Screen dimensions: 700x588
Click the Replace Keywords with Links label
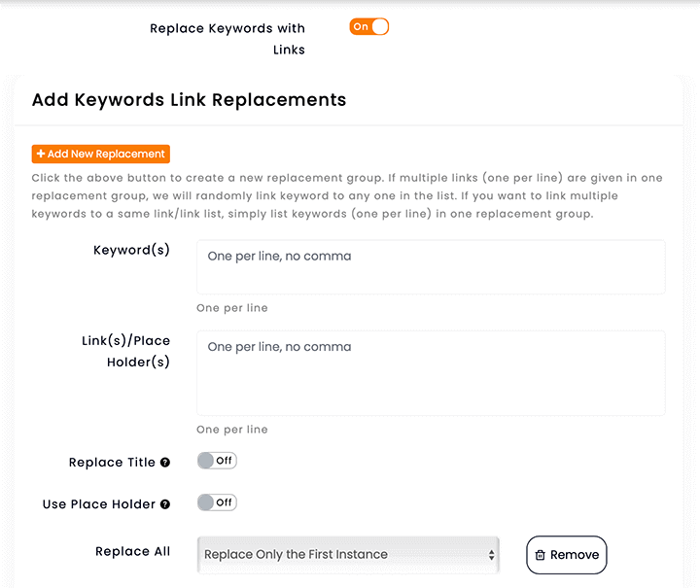[x=227, y=39]
